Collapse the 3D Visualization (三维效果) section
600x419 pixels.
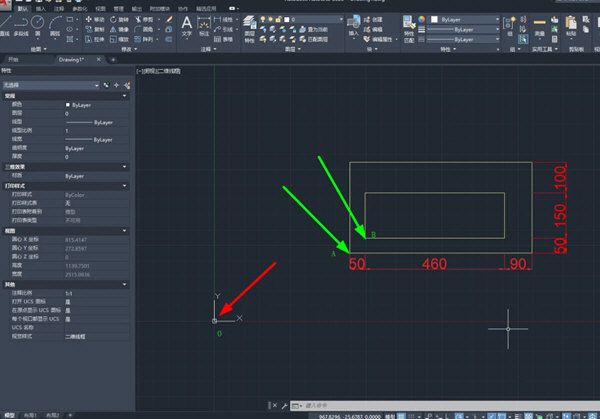click(x=124, y=166)
